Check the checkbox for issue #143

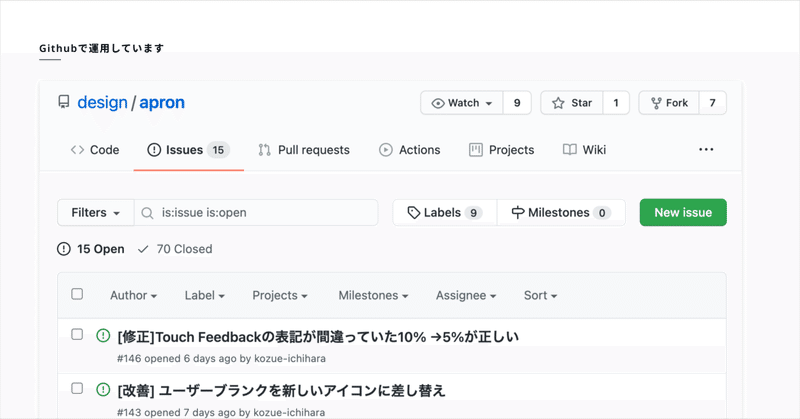click(x=77, y=388)
